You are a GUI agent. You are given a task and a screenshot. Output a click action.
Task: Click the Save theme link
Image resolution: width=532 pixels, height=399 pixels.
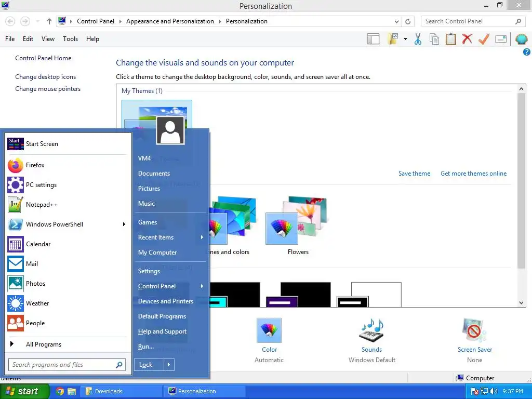pos(414,174)
